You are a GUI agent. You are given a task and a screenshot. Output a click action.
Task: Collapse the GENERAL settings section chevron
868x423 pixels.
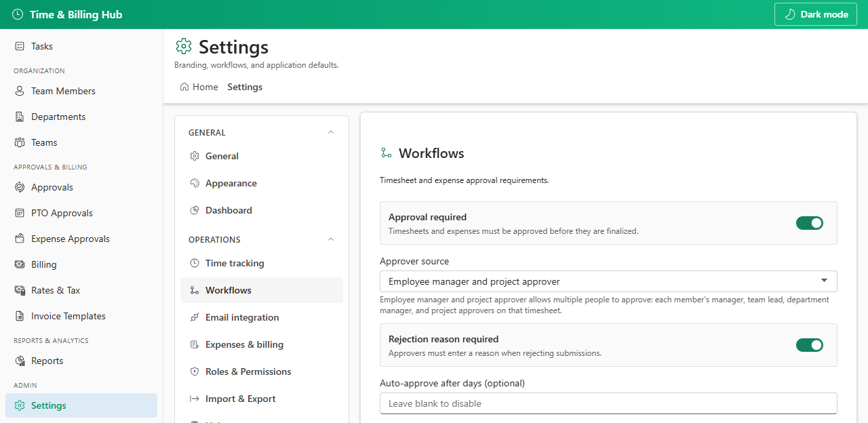pyautogui.click(x=331, y=132)
